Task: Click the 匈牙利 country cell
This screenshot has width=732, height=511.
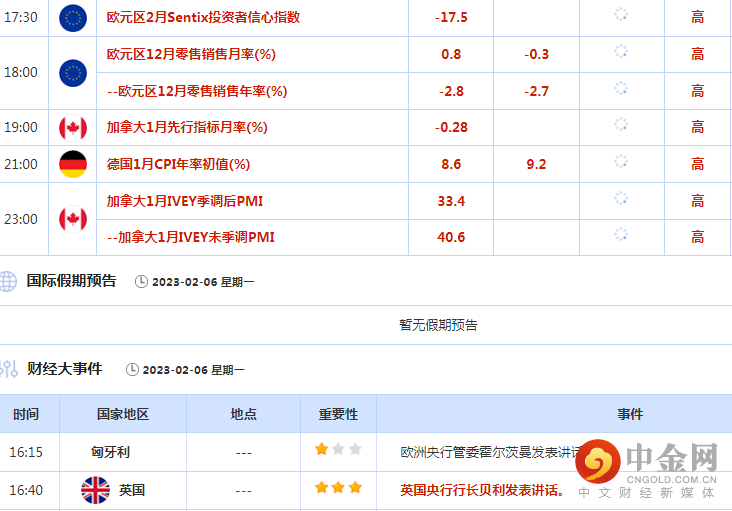Action: pos(110,452)
